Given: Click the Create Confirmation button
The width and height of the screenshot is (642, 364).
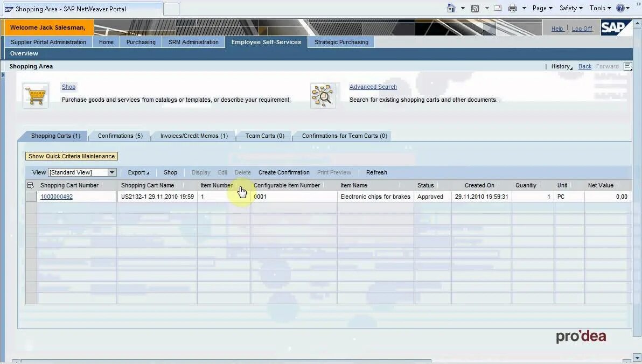Looking at the screenshot, I should point(284,172).
